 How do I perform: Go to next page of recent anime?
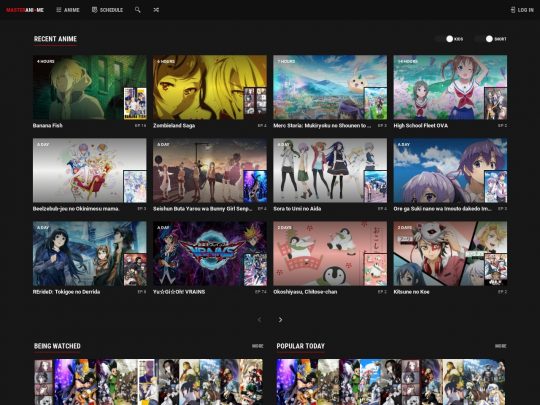point(280,320)
